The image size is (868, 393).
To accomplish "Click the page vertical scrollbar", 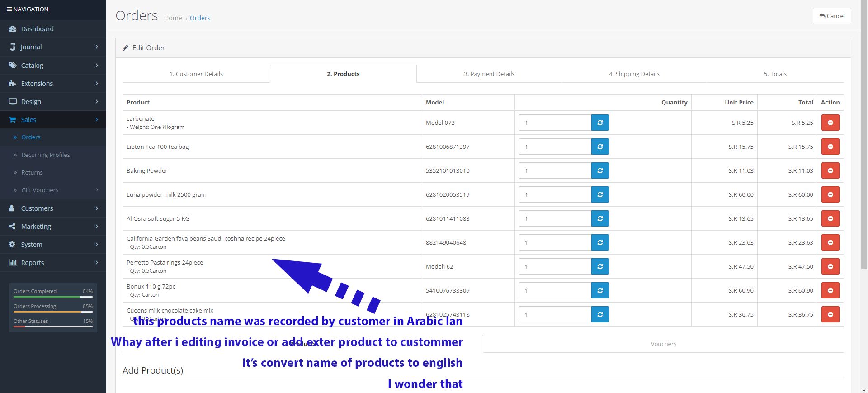I will click(864, 136).
